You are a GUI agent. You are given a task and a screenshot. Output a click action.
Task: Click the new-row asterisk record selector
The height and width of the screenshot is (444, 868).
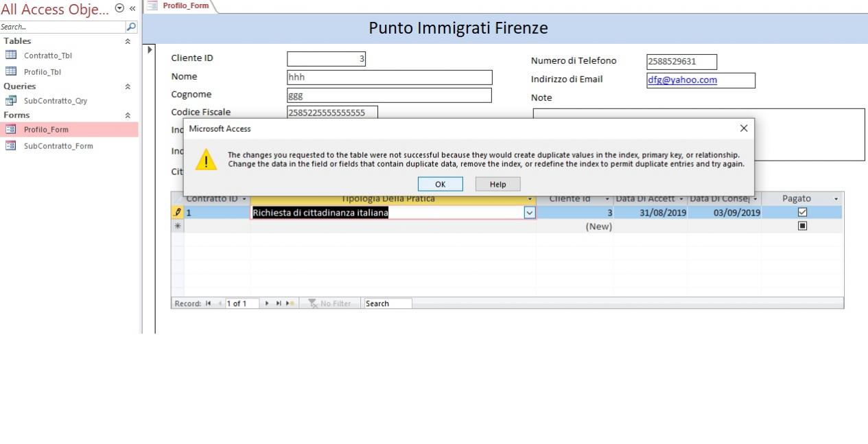177,226
